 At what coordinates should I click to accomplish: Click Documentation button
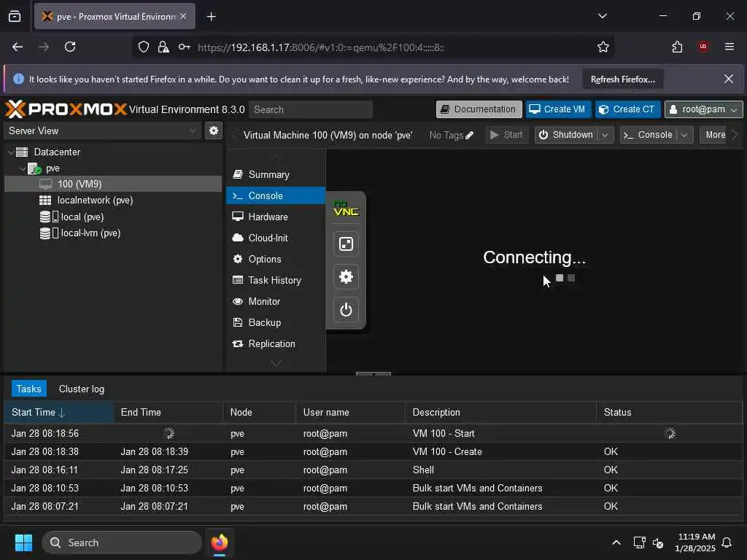click(479, 109)
